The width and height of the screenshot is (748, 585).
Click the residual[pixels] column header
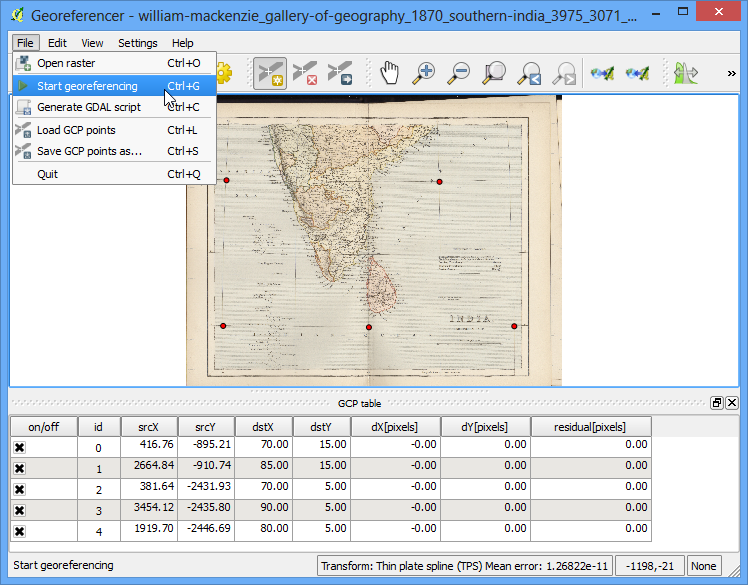click(x=591, y=427)
